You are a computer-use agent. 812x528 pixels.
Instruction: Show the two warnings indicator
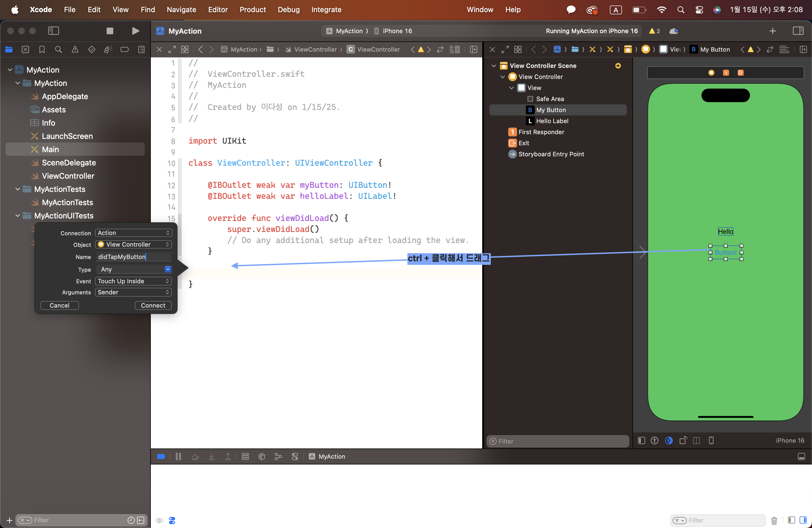coord(654,31)
